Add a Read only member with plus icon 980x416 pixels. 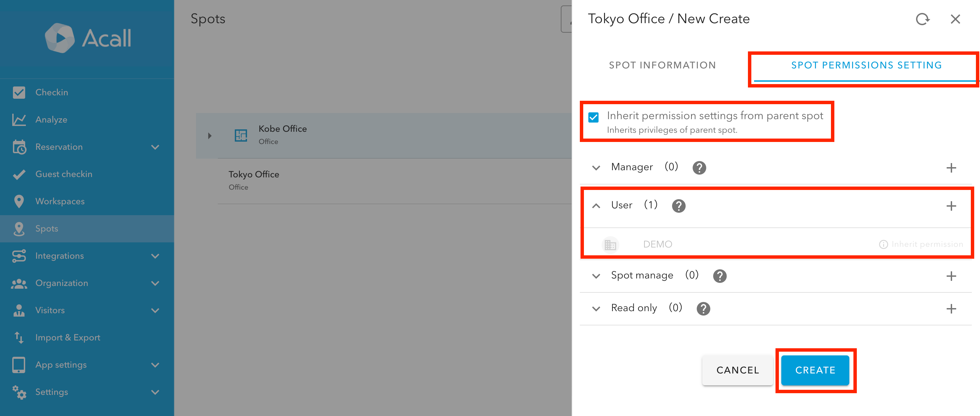coord(951,309)
